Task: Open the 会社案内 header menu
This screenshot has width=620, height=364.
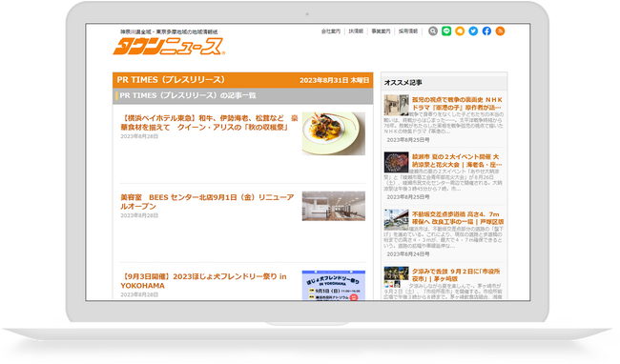Action: (331, 31)
